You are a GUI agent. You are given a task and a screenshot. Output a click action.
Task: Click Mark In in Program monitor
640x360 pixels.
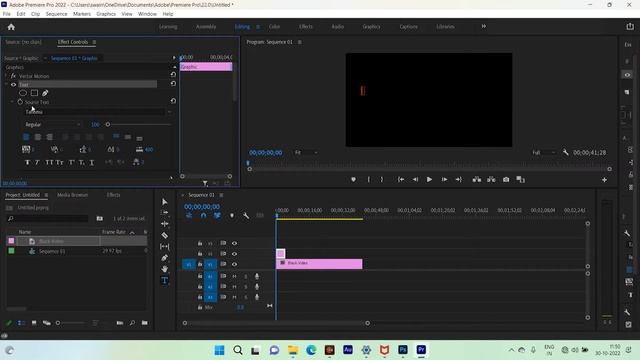(369, 180)
